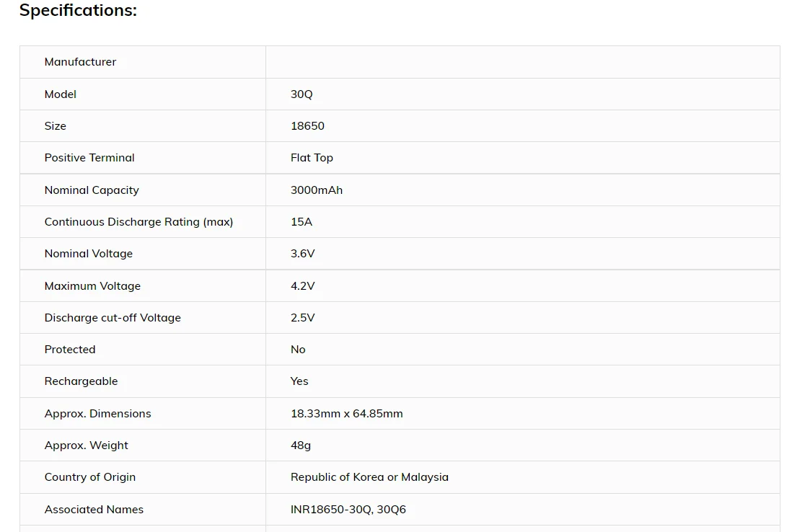Click the INR18650-30Q, 30Q6 associated names
792x532 pixels.
[x=348, y=510]
